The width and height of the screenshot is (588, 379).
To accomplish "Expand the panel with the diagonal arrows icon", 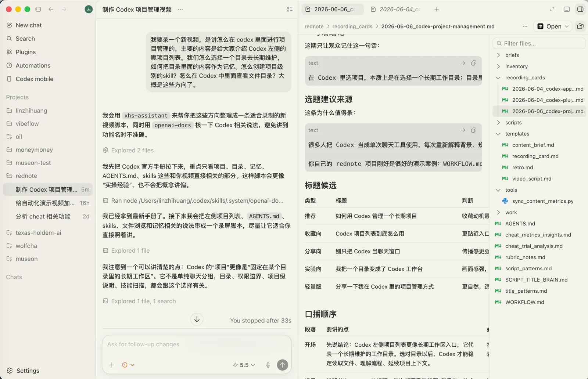I will (x=552, y=9).
